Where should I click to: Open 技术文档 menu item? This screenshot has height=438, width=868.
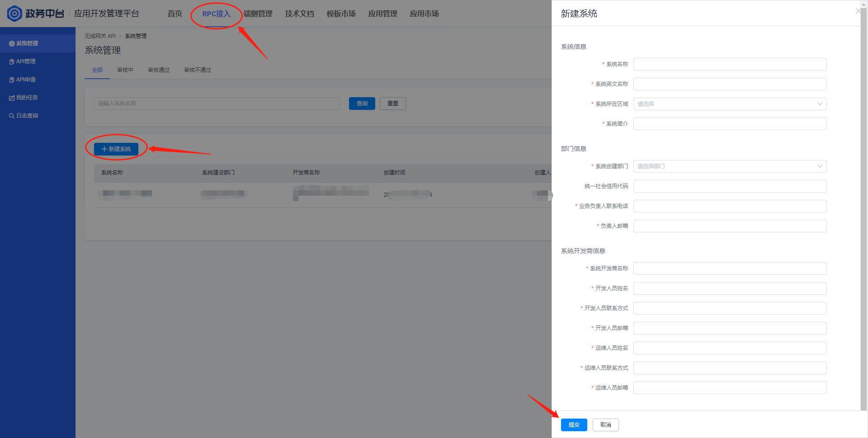(x=299, y=14)
